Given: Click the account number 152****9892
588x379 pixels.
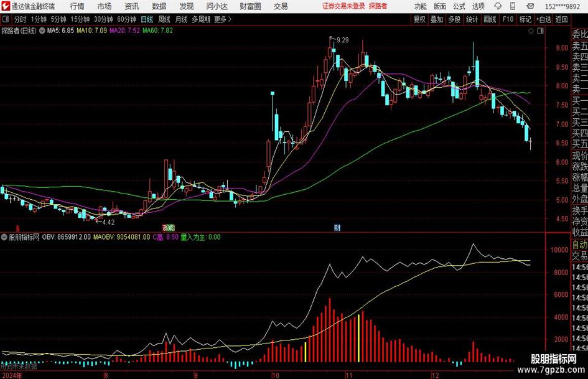Looking at the screenshot, I should (x=562, y=6).
